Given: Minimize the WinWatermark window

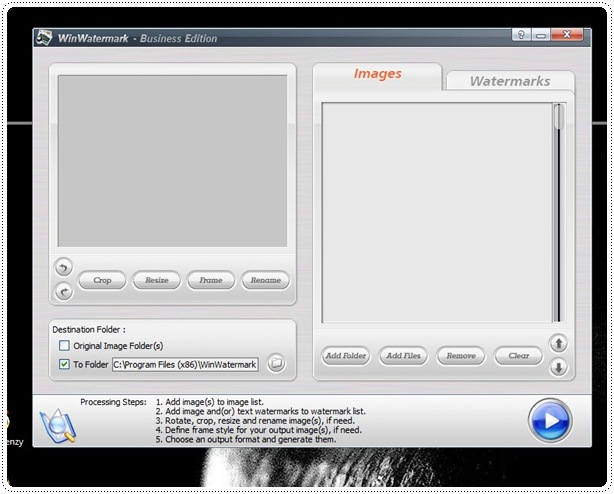Looking at the screenshot, I should [x=541, y=35].
